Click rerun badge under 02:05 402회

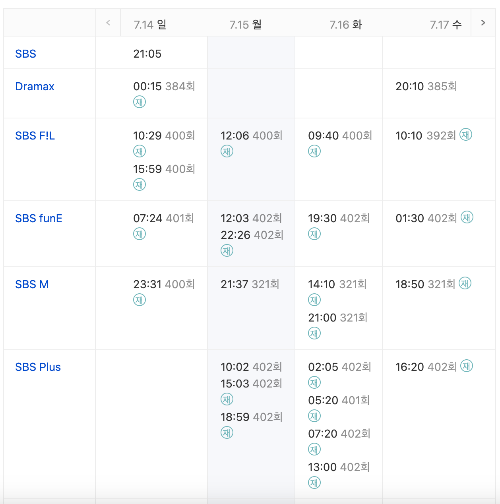(x=314, y=382)
